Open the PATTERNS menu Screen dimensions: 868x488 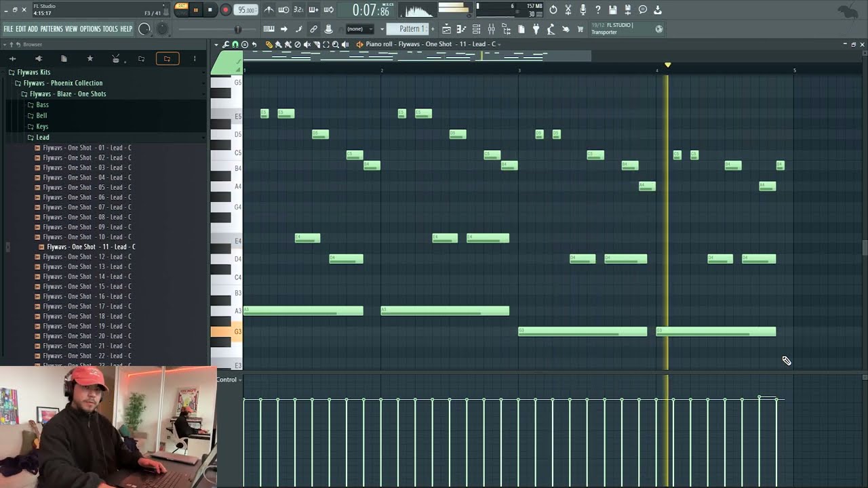coord(52,29)
